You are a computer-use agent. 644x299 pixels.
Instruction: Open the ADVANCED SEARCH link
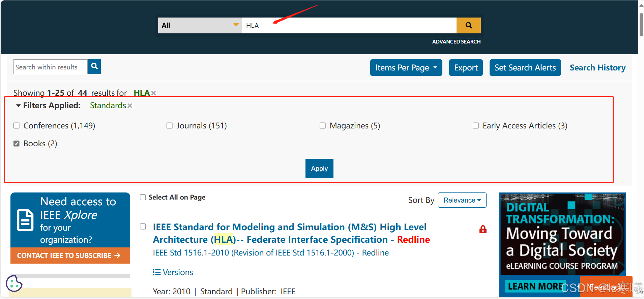coord(456,41)
